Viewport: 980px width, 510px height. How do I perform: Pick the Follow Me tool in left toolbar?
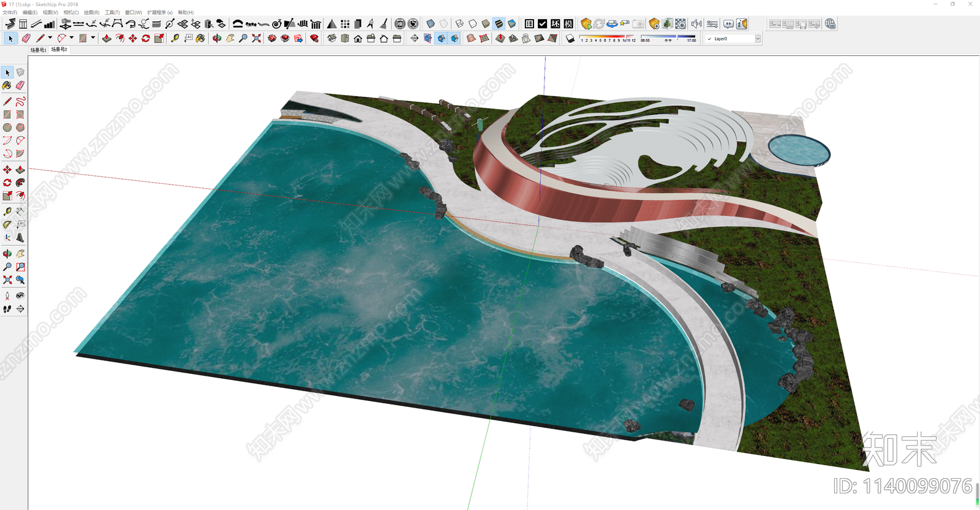coord(20,183)
